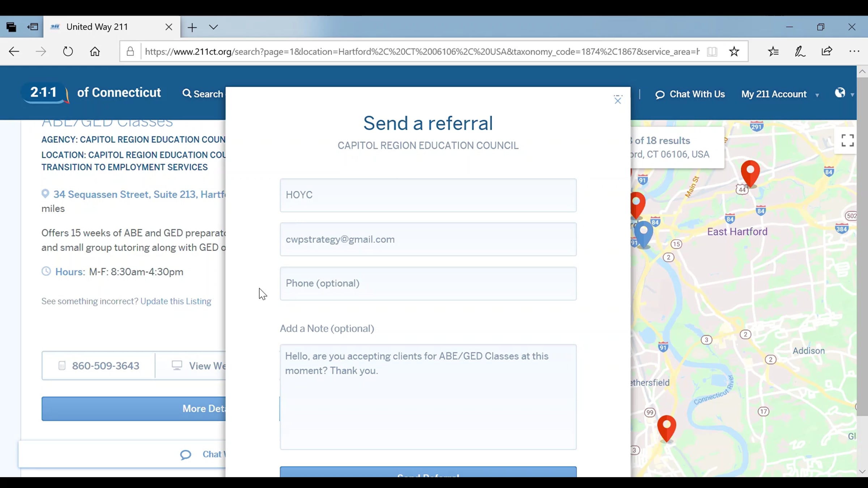
Task: Click the Send a referral heading
Action: [428, 123]
